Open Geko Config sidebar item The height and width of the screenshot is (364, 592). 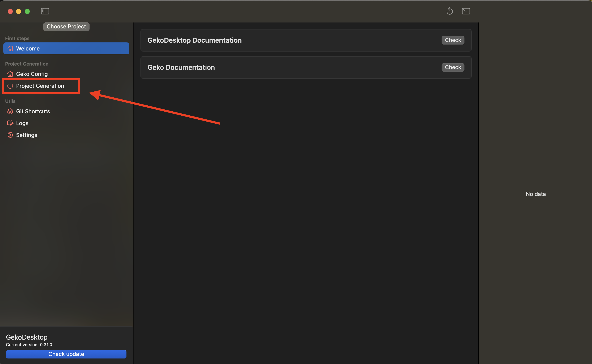(x=32, y=74)
